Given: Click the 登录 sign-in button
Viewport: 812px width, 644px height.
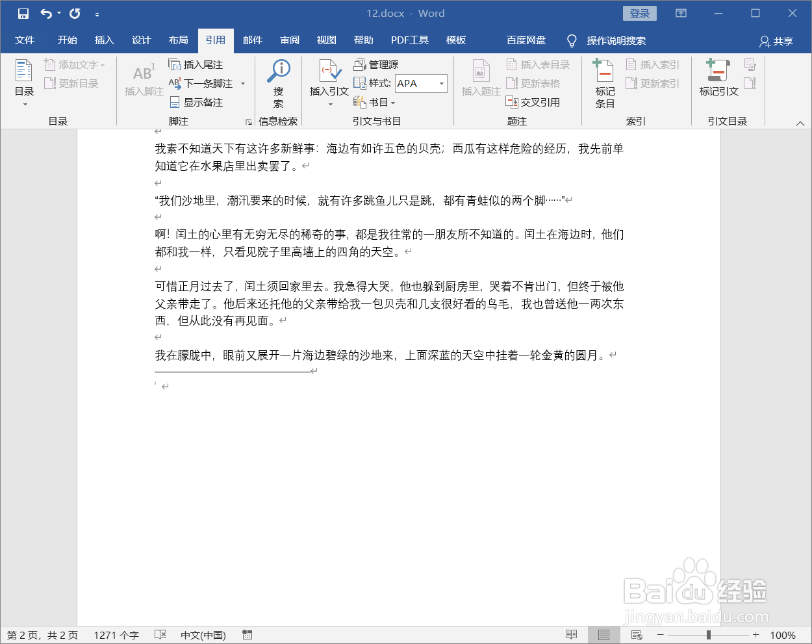Looking at the screenshot, I should click(x=640, y=14).
